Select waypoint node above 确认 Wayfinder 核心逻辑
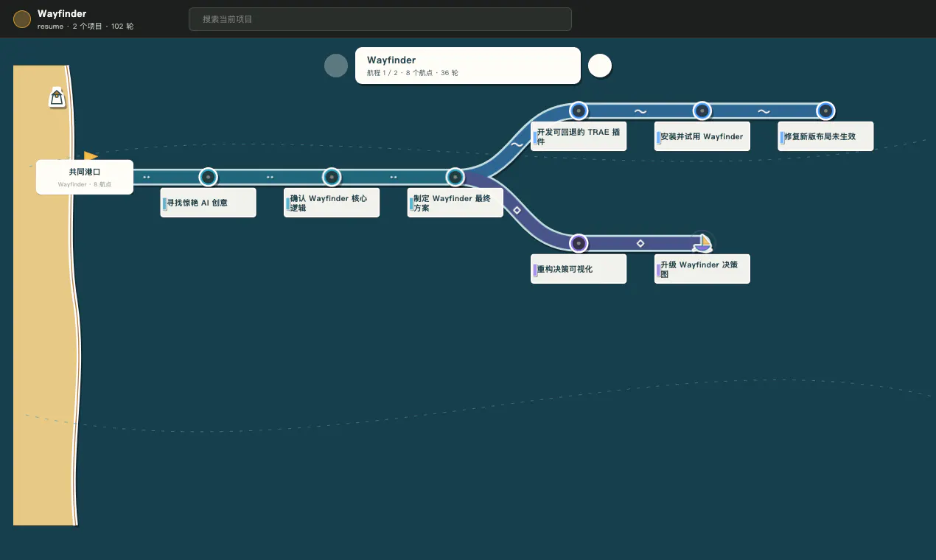 [332, 177]
